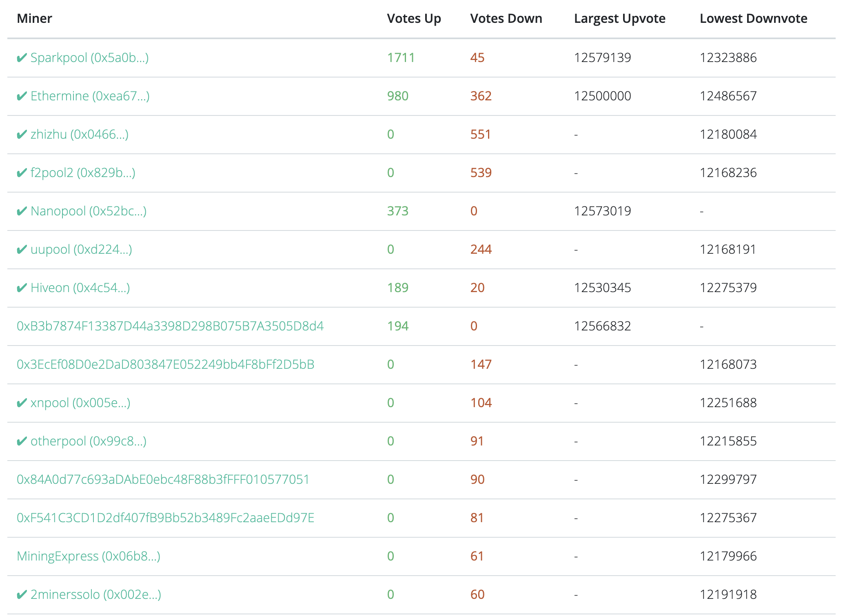The width and height of the screenshot is (843, 616).
Task: Select lowest downvote 12299797
Action: [x=728, y=480]
